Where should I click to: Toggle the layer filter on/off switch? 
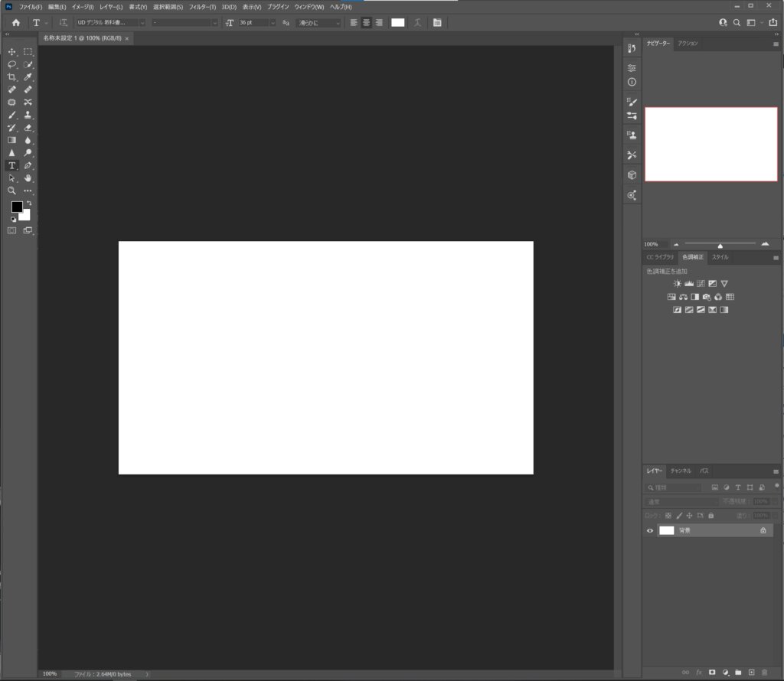(x=776, y=486)
